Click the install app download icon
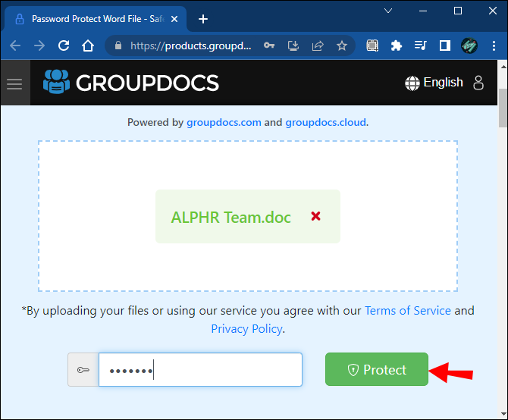The height and width of the screenshot is (420, 508). [x=293, y=45]
